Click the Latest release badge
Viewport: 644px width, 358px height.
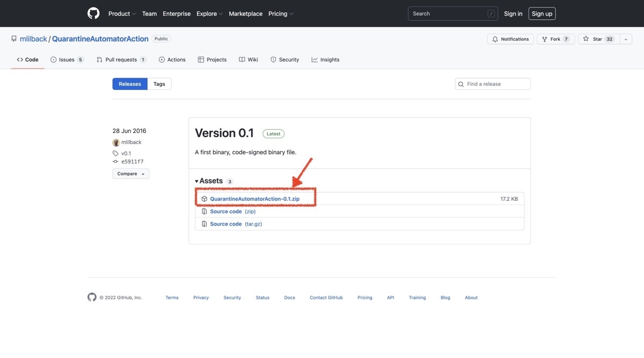coord(274,133)
